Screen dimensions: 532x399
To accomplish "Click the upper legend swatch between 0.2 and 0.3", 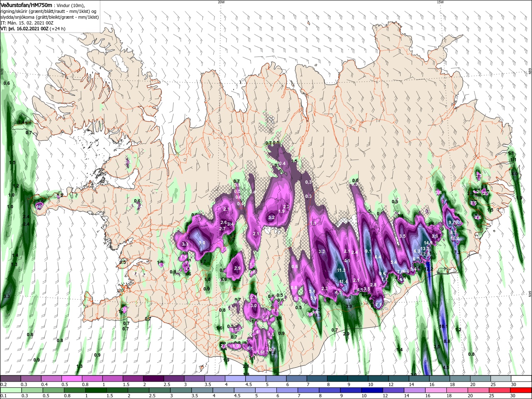I will pos(10,378).
